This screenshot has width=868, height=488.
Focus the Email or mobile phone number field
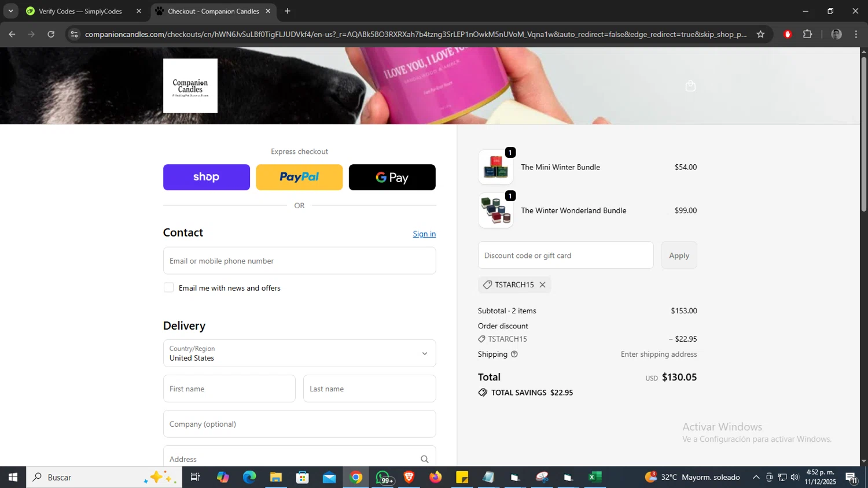[299, 261]
